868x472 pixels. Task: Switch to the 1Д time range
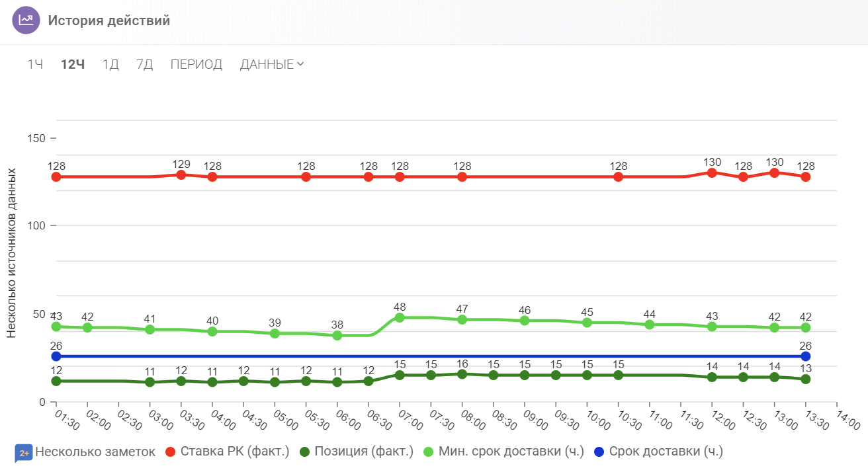point(110,64)
